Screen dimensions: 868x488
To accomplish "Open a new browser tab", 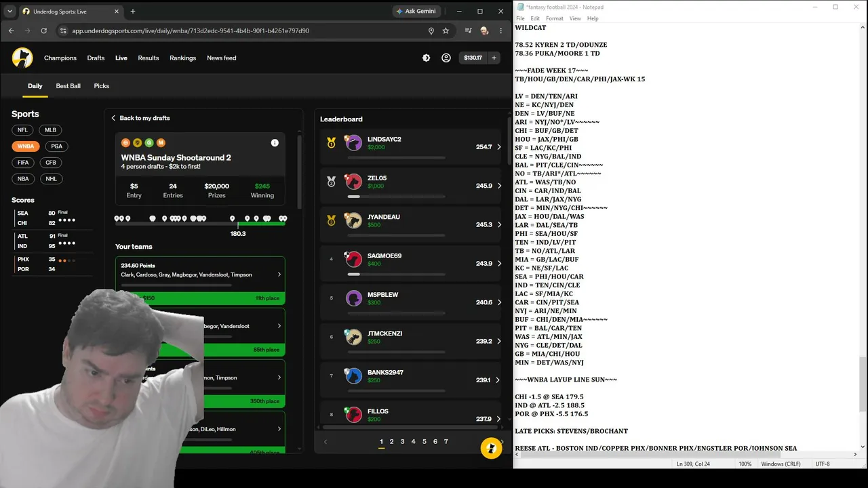I will click(x=133, y=12).
